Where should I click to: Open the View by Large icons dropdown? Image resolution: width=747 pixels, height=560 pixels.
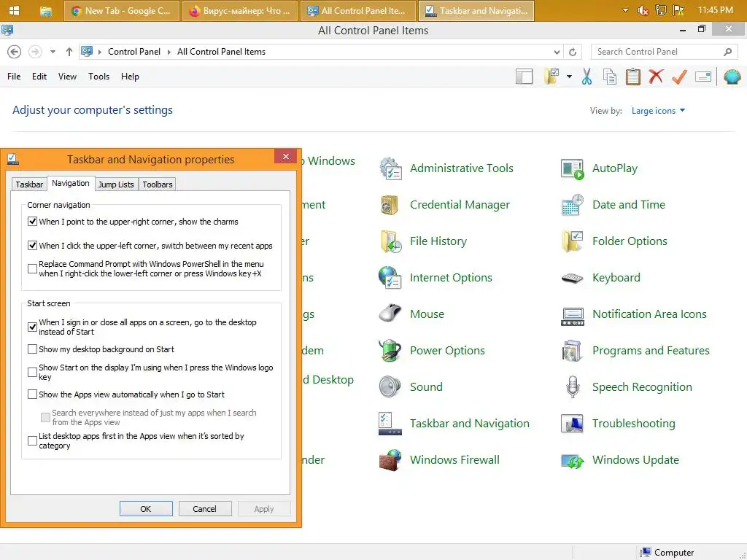(658, 111)
